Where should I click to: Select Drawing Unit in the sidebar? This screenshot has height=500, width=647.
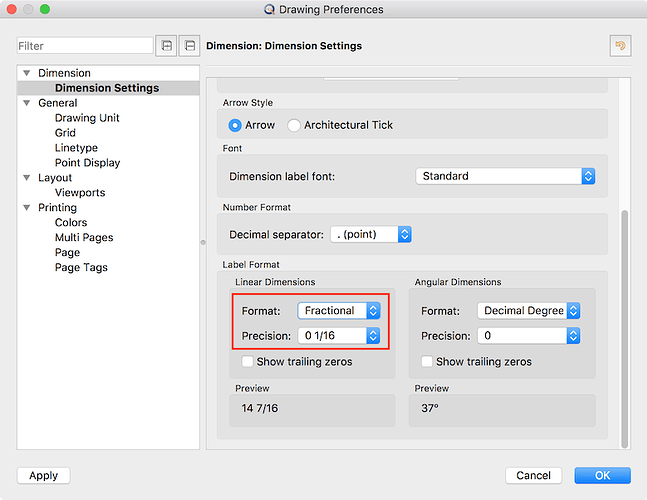click(x=87, y=118)
